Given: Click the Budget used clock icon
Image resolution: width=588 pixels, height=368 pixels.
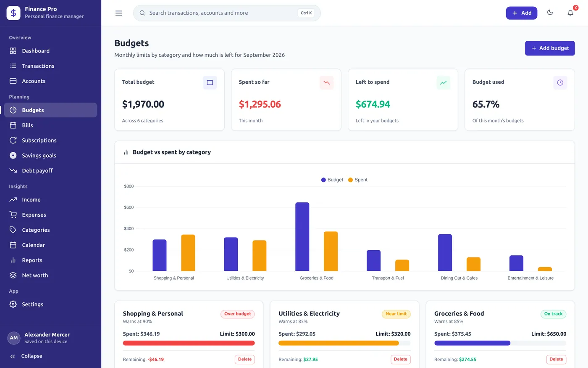Looking at the screenshot, I should [560, 82].
